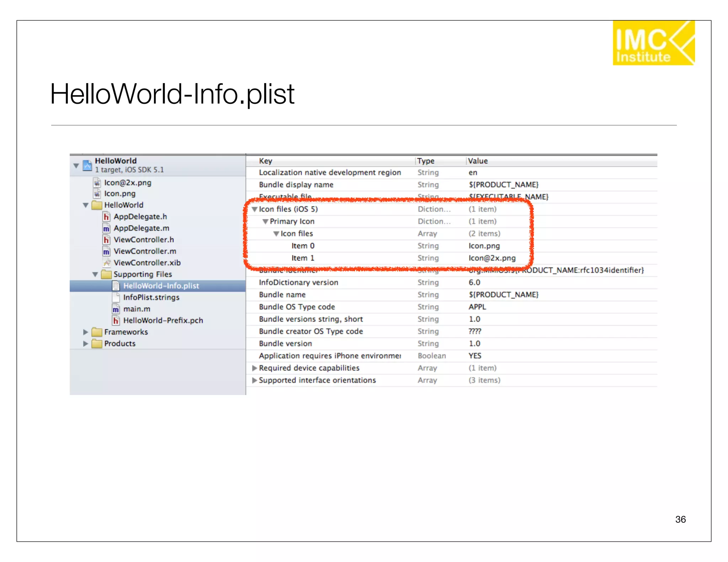Click the Bundle display name key

point(296,185)
